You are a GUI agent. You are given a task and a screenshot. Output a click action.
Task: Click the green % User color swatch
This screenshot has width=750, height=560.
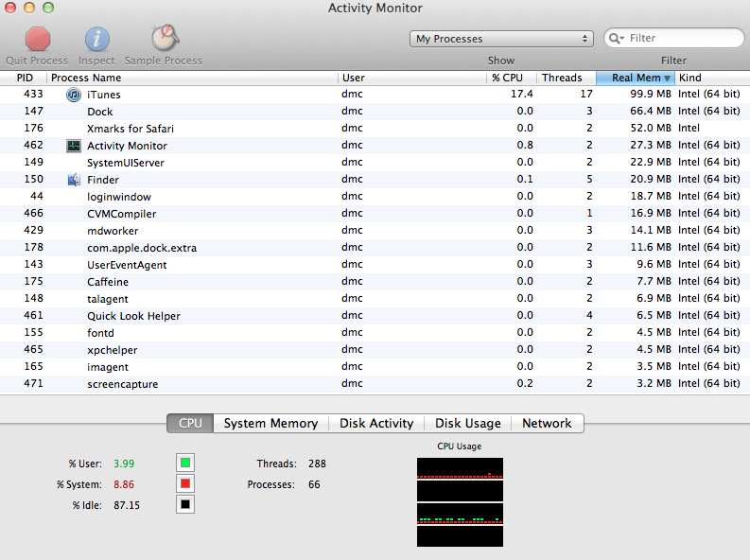pos(185,463)
